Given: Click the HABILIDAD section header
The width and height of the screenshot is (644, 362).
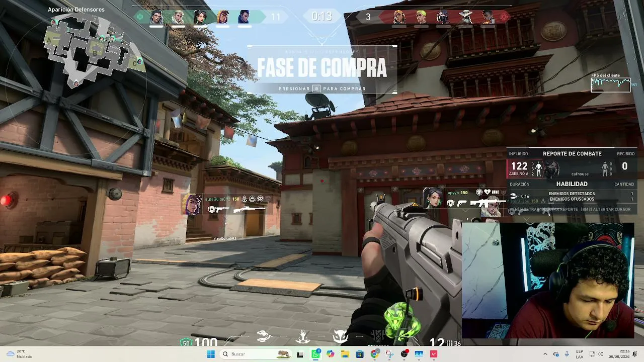Looking at the screenshot, I should pos(572,184).
